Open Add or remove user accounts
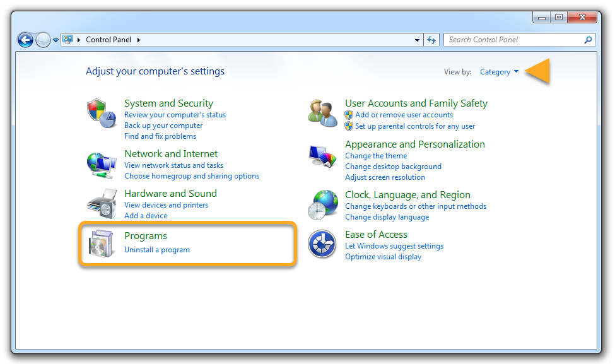Image resolution: width=615 pixels, height=364 pixels. tap(404, 115)
